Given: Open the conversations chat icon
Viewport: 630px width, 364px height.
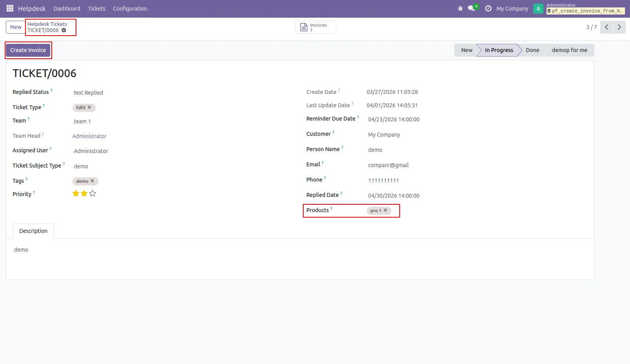Looking at the screenshot, I should coord(471,8).
